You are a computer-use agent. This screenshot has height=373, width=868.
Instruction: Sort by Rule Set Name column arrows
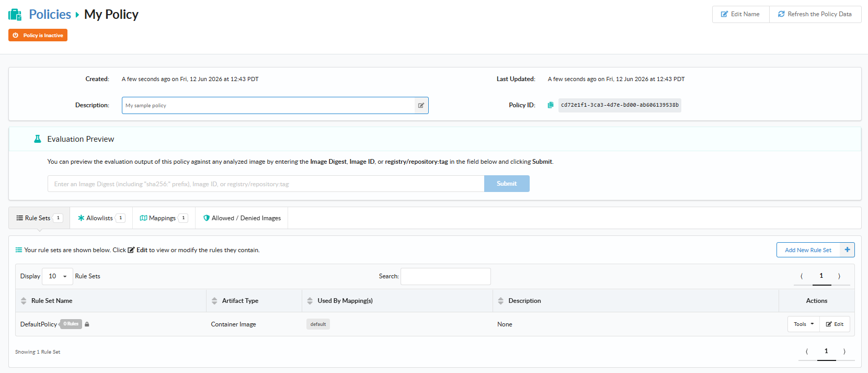[24, 301]
